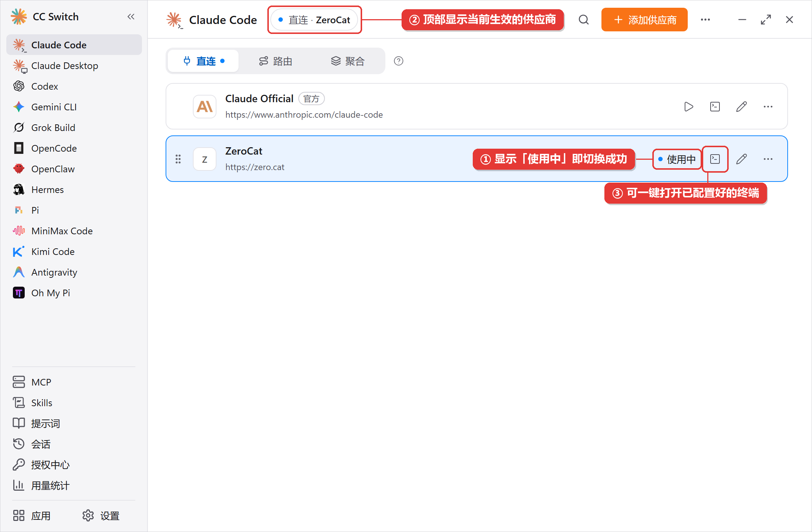Image resolution: width=812 pixels, height=532 pixels.
Task: Open the help question mark icon
Action: click(x=399, y=61)
